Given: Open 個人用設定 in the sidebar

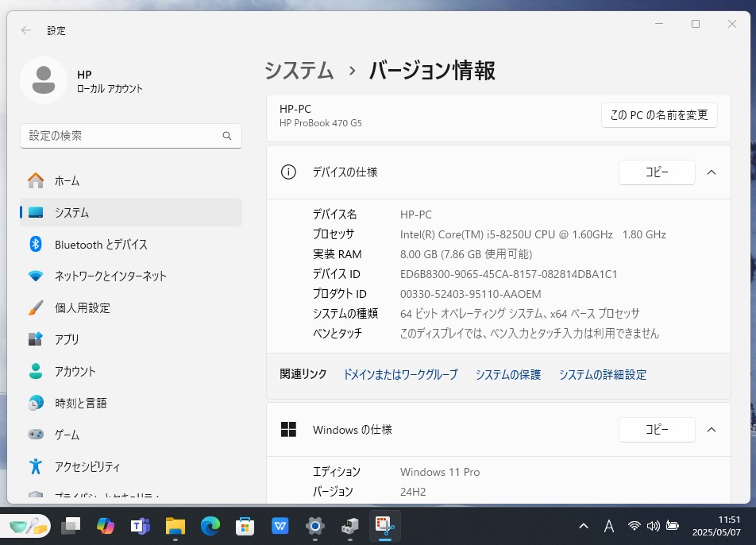Looking at the screenshot, I should pyautogui.click(x=131, y=307).
